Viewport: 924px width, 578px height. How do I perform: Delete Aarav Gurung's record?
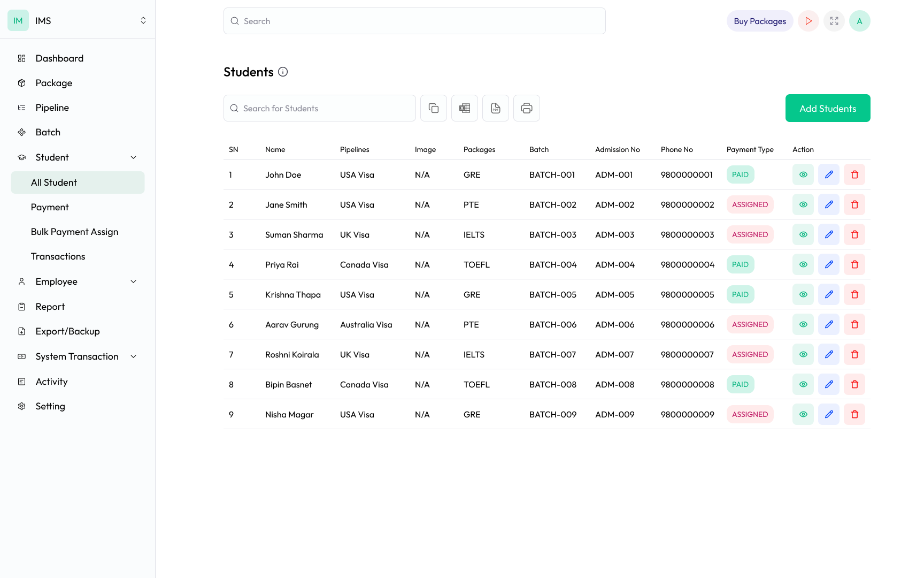click(x=854, y=324)
